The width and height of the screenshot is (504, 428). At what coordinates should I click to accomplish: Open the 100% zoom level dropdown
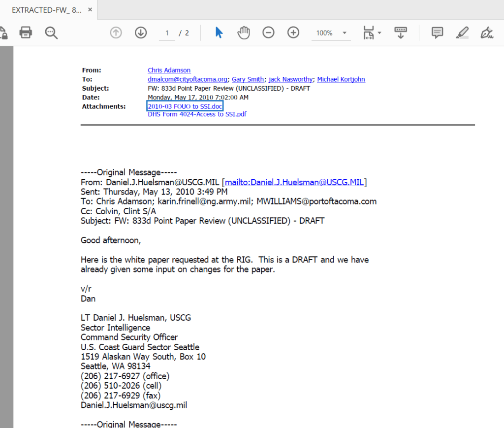pyautogui.click(x=330, y=33)
